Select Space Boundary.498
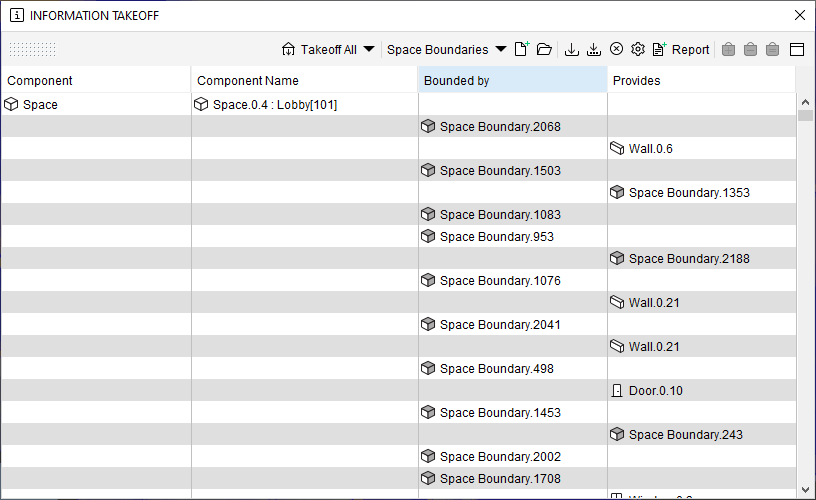Screen dimensions: 816x500 (x=496, y=368)
